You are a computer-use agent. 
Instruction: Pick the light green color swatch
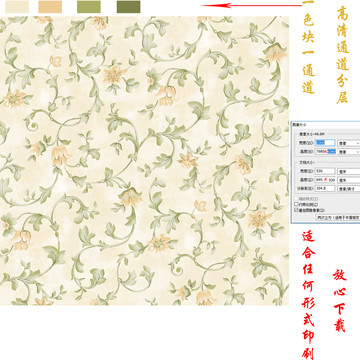[89, 7]
